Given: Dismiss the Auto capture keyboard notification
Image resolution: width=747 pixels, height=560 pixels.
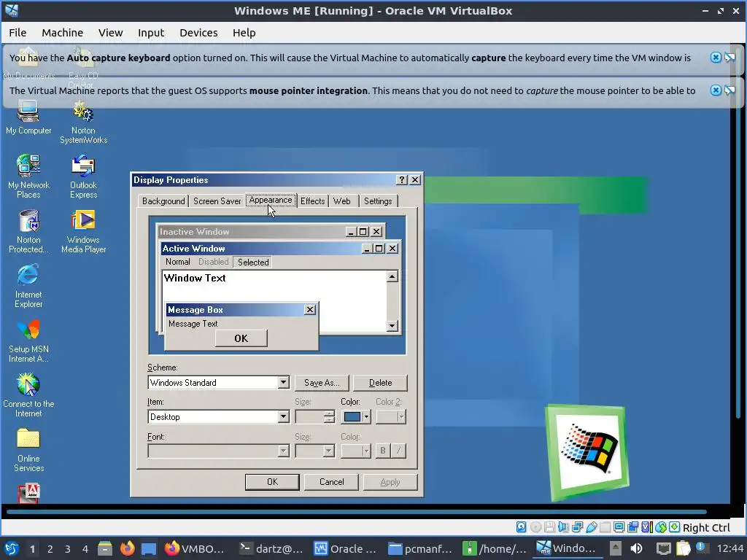Looking at the screenshot, I should (x=716, y=58).
